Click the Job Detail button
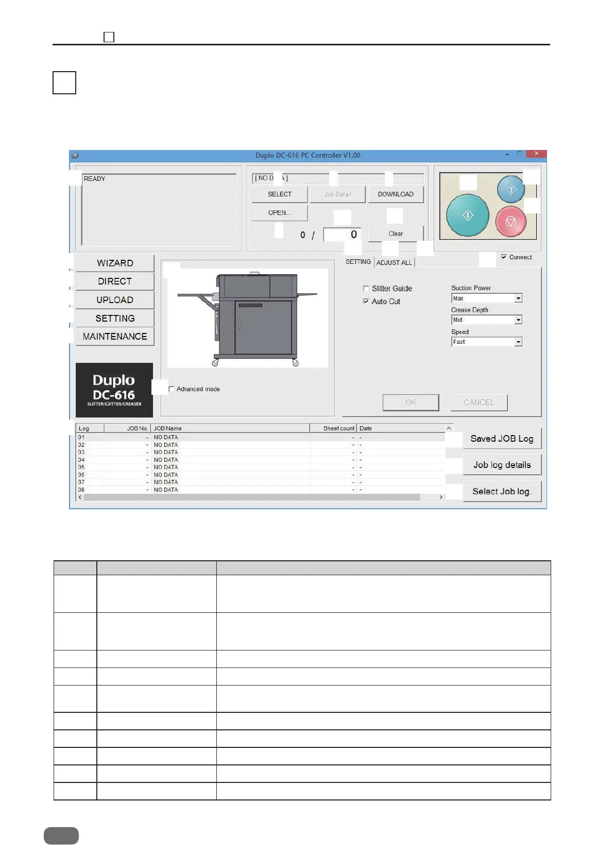 pyautogui.click(x=337, y=194)
